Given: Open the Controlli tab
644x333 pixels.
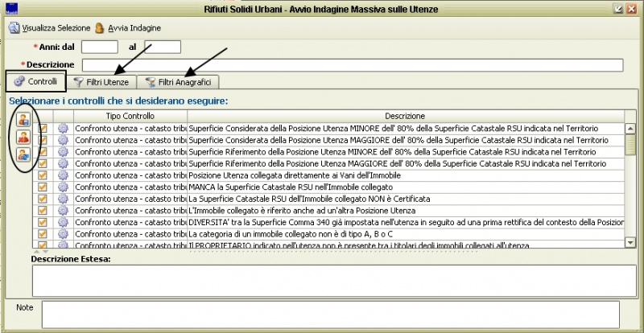Looking at the screenshot, I should point(35,81).
